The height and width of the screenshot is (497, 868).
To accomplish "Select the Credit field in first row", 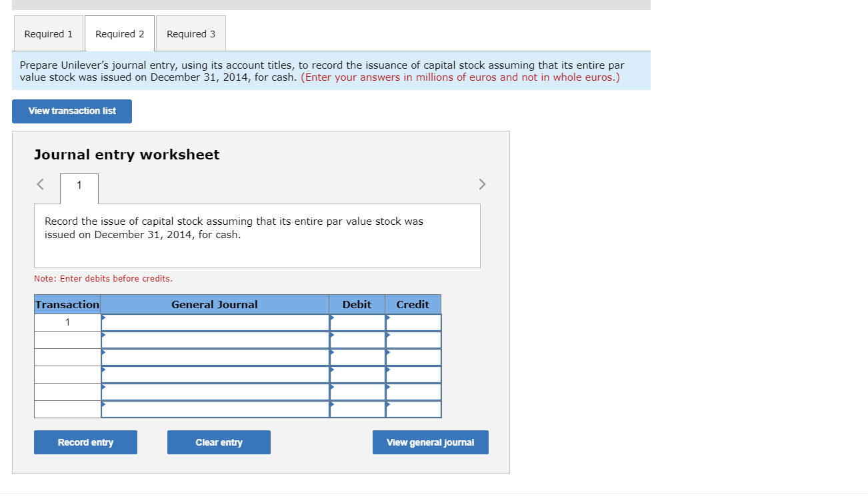I will tap(413, 323).
